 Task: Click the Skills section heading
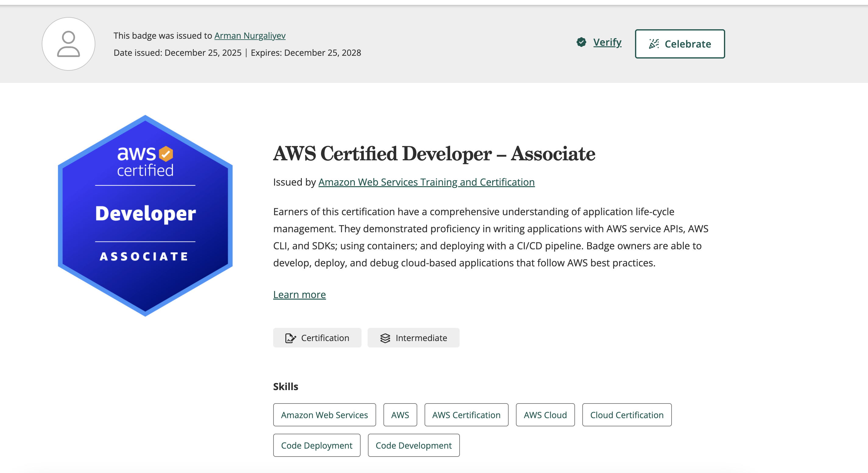click(286, 386)
